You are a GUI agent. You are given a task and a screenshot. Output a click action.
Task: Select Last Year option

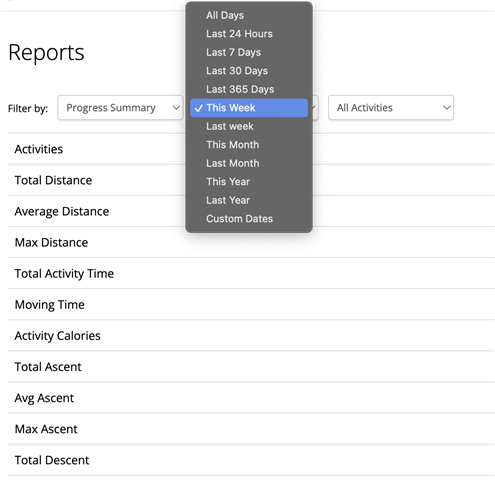(x=249, y=200)
